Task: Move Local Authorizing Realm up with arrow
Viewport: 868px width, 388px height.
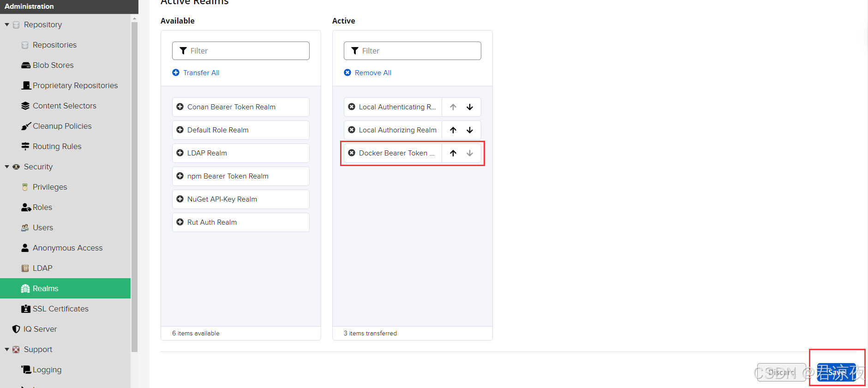Action: coord(453,130)
